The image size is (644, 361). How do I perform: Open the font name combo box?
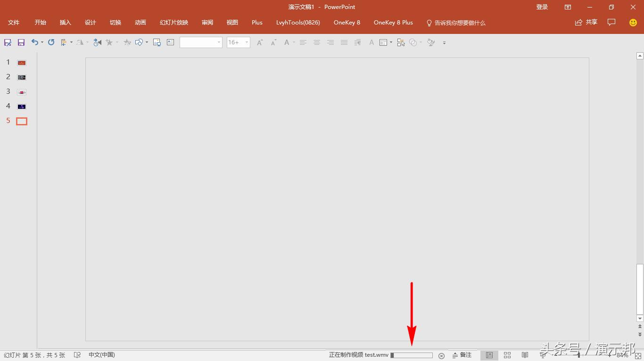201,42
